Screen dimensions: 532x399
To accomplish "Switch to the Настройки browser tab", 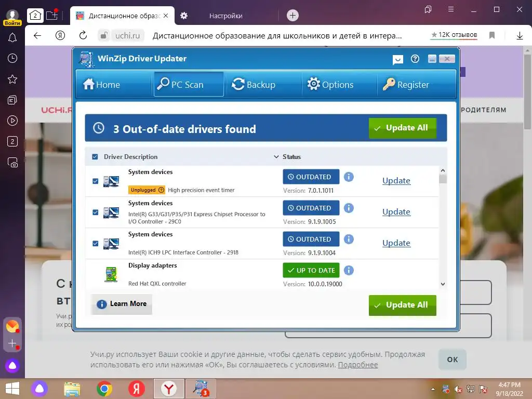I will 225,16.
